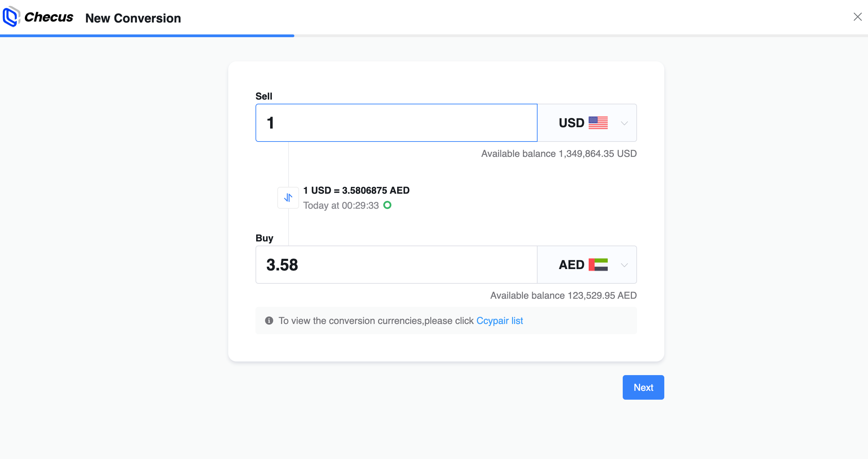Click available balance 123,529.95 AED text
Image resolution: width=868 pixels, height=459 pixels.
pos(563,295)
